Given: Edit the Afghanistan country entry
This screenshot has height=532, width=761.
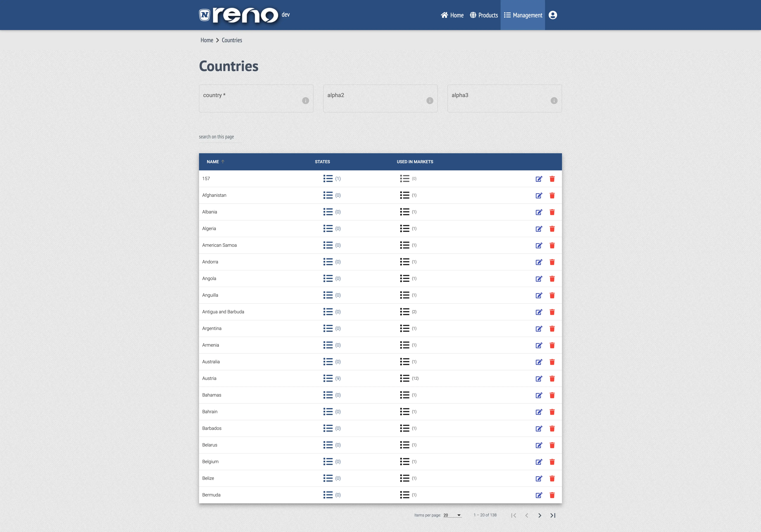Looking at the screenshot, I should (539, 196).
